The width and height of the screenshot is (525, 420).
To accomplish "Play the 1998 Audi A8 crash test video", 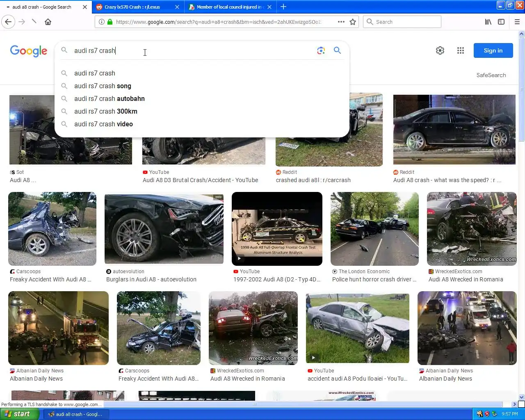I will click(239, 259).
